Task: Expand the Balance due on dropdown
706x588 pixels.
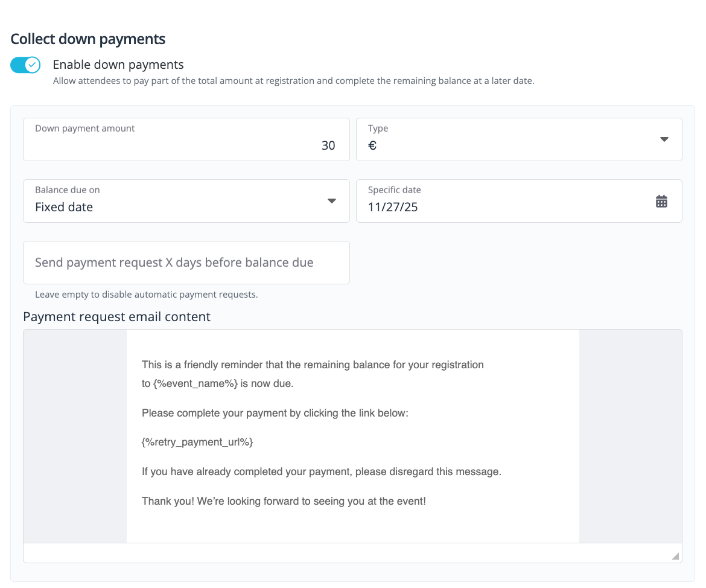Action: tap(186, 201)
